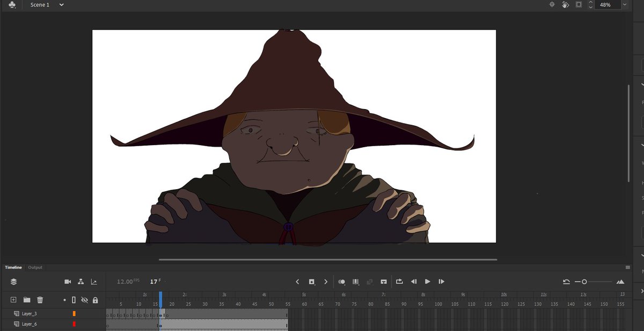Toggle show all layers as outlines
The image size is (644, 331).
(74, 300)
